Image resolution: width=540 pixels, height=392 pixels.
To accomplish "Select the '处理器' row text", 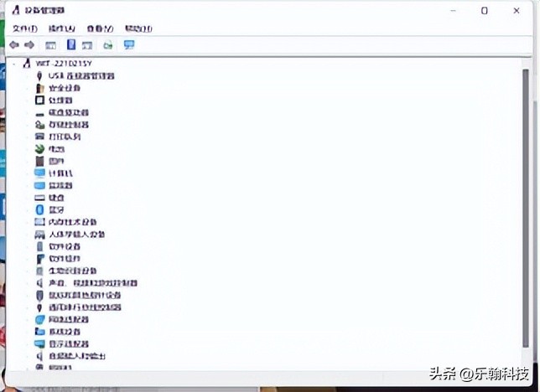I will (x=60, y=101).
